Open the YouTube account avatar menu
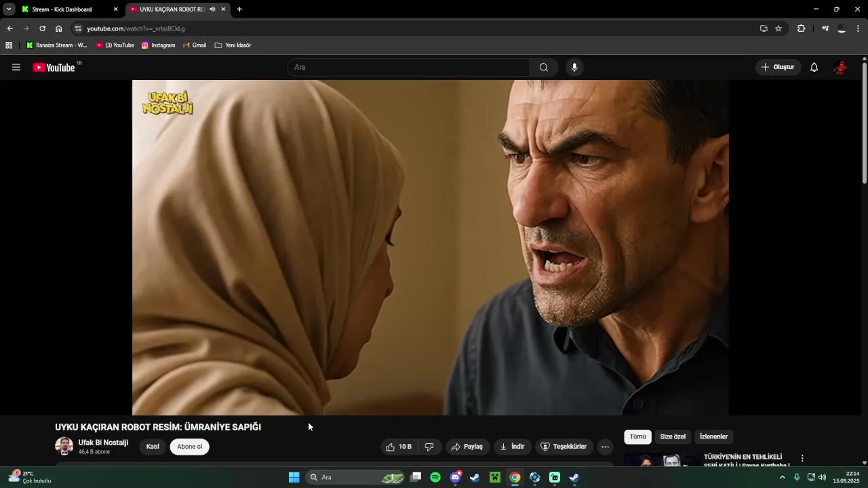This screenshot has width=868, height=488. point(840,67)
